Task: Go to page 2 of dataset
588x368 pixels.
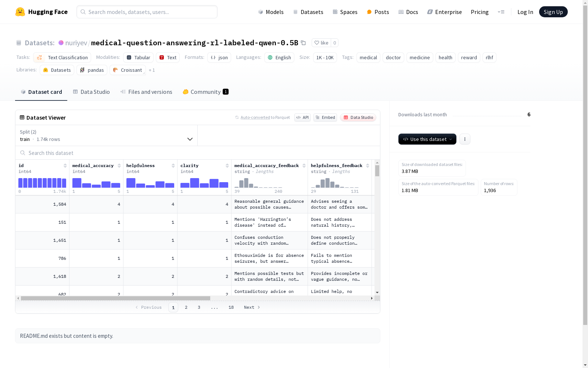Action: click(186, 307)
